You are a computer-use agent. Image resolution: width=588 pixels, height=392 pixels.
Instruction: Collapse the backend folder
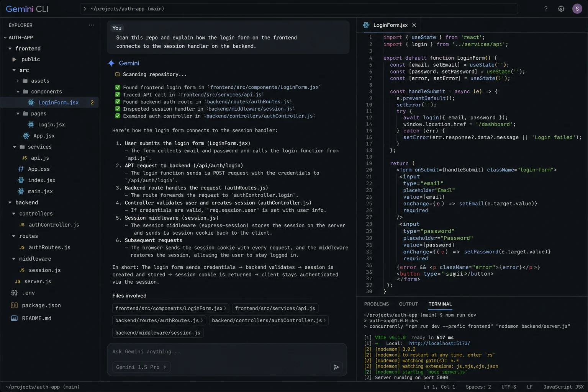[10, 203]
